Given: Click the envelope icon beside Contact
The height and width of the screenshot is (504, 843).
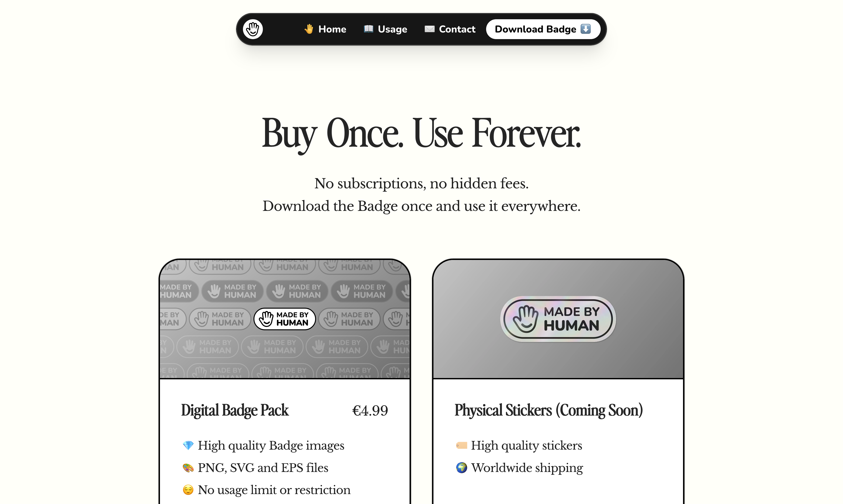Looking at the screenshot, I should tap(429, 29).
